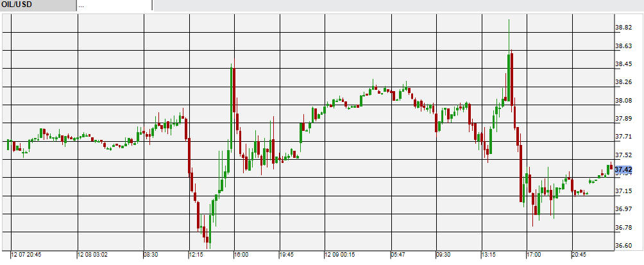This screenshot has height=265, width=644.
Task: Open the tab labeled with ellipsis
Action: (114, 5)
